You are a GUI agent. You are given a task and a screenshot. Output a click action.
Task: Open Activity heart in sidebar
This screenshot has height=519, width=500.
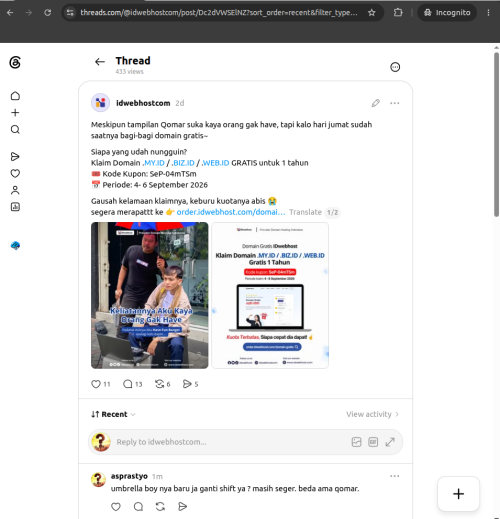pyautogui.click(x=15, y=173)
